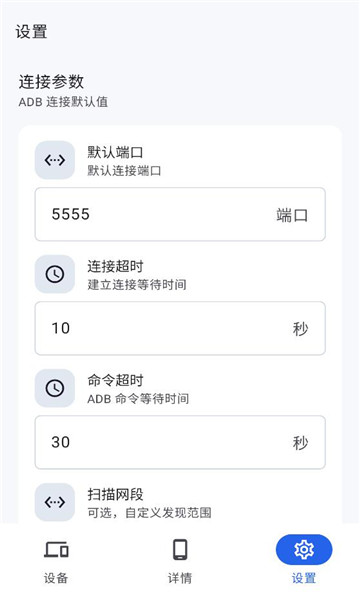Select the 设置 gear icon

pos(304,550)
